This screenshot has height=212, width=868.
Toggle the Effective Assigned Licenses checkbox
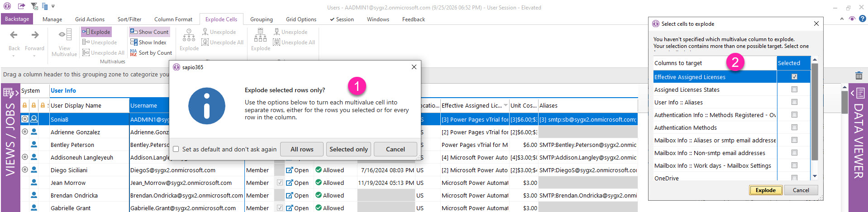[794, 77]
